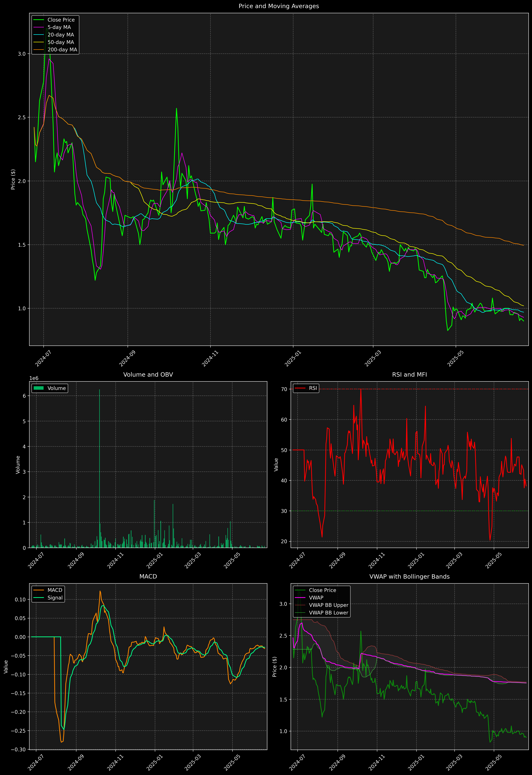532x775 pixels.
Task: Click the 'Value' y-axis label of MACD chart
Action: click(x=6, y=667)
